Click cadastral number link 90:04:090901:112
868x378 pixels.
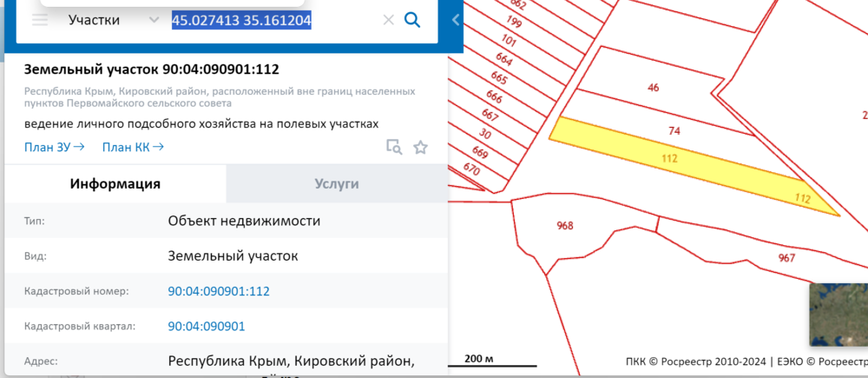pos(219,291)
